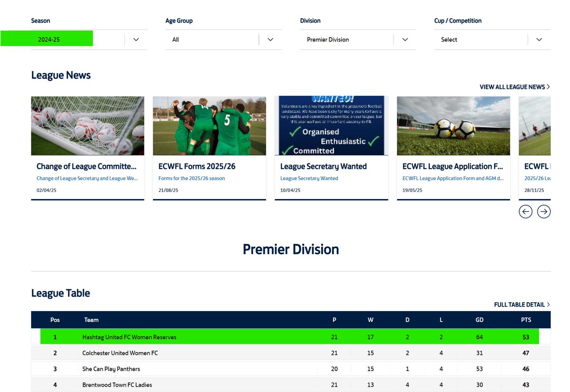
Task: Click She Can Play Panthers' goal difference 53
Action: pyautogui.click(x=479, y=369)
